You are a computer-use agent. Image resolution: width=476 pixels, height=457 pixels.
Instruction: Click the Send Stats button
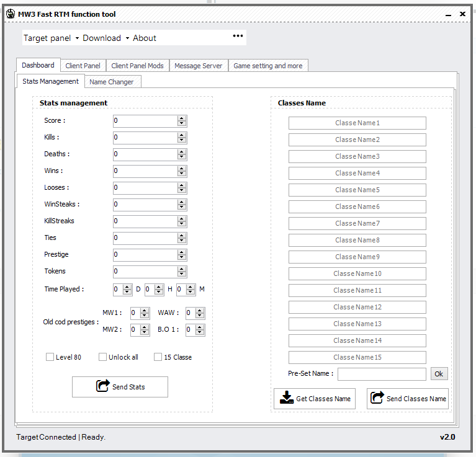coord(120,387)
